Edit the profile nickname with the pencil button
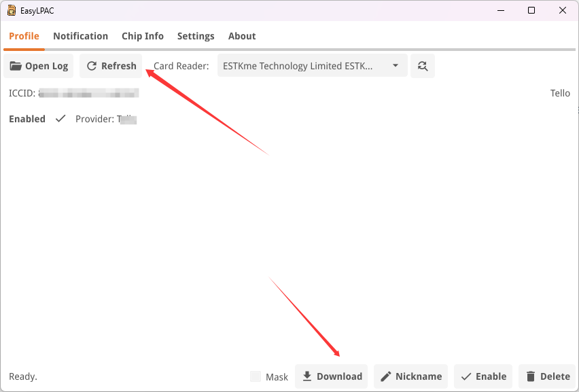The height and width of the screenshot is (392, 579). pos(410,376)
